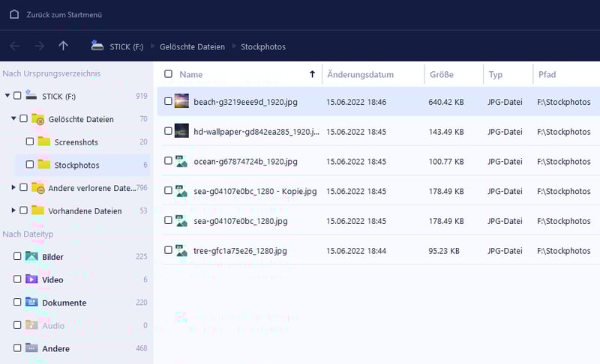Tick the Screenshots folder checkbox
600x364 pixels.
[x=30, y=142]
